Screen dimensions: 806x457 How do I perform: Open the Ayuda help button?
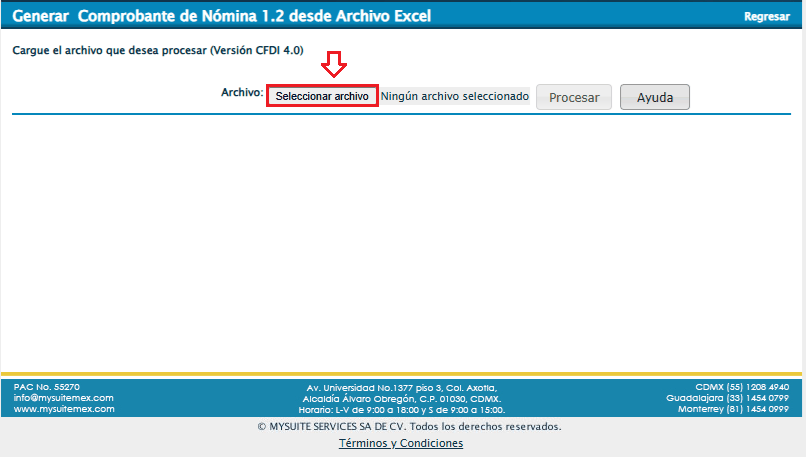tap(655, 97)
